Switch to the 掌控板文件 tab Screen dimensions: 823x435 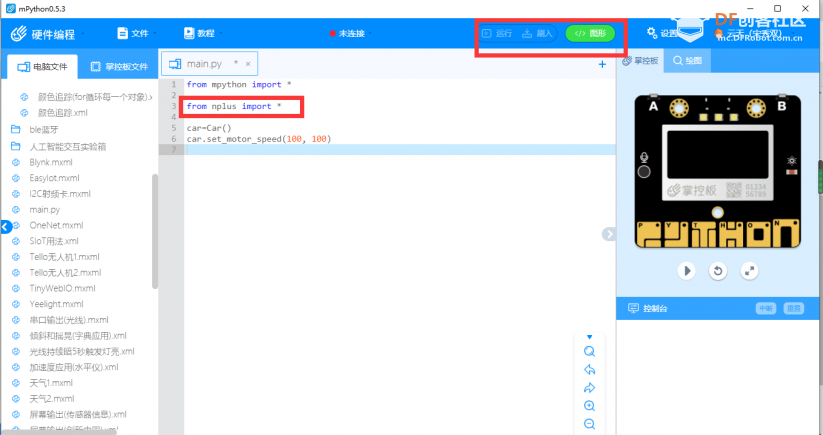coord(119,67)
